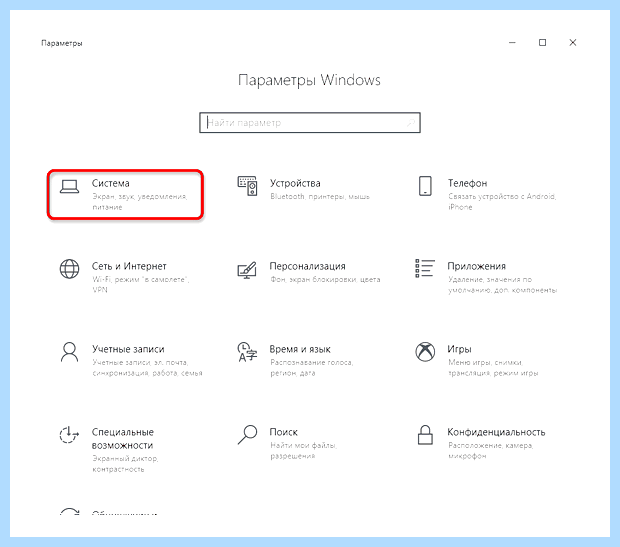This screenshot has width=620, height=547.
Task: Click 'Распознавание голоса, регион, дата' text
Action: [x=312, y=367]
